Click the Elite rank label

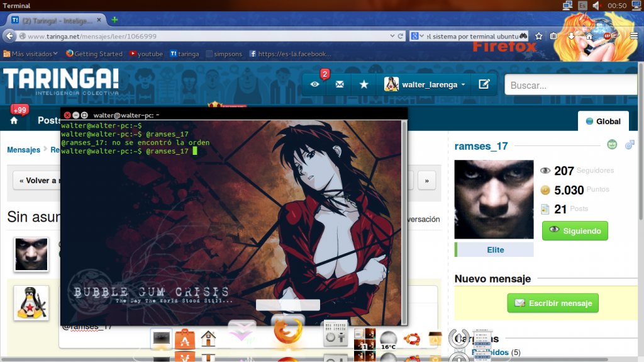[496, 250]
